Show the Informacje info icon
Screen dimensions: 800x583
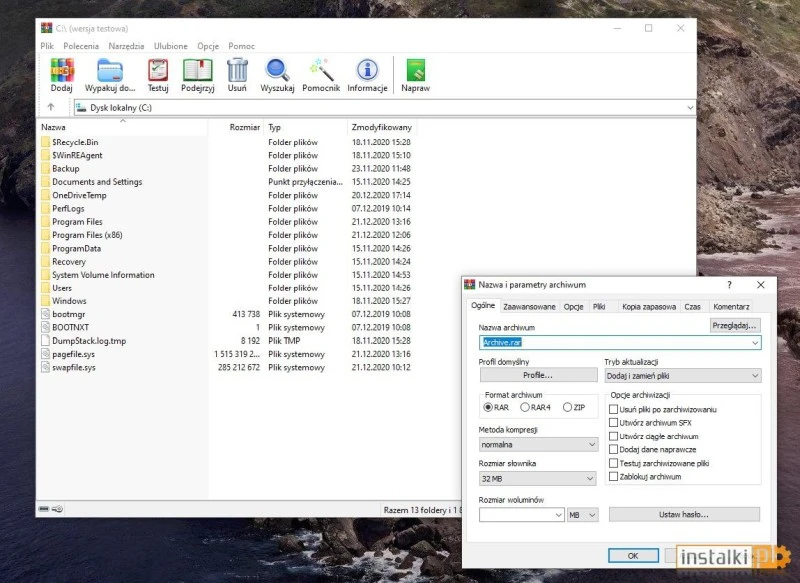pyautogui.click(x=367, y=72)
